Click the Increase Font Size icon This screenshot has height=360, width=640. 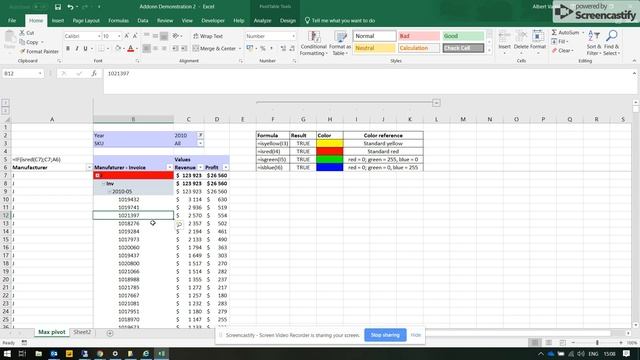(x=127, y=36)
